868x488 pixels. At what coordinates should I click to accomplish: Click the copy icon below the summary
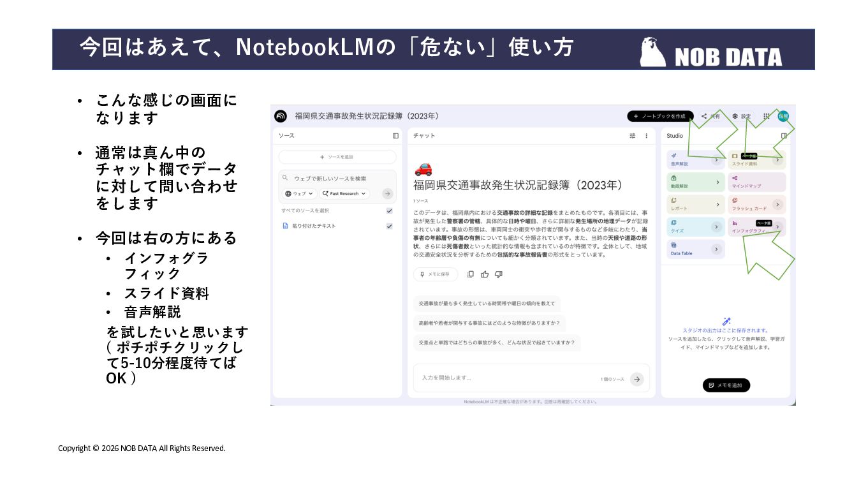(x=471, y=274)
